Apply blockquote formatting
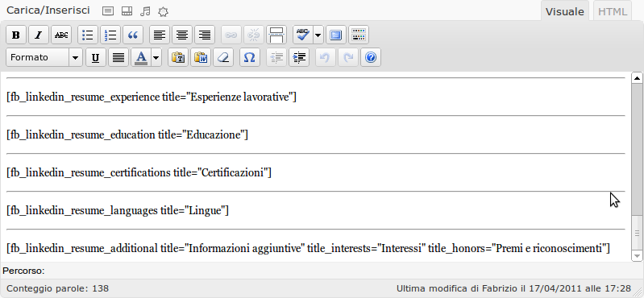 [x=133, y=35]
